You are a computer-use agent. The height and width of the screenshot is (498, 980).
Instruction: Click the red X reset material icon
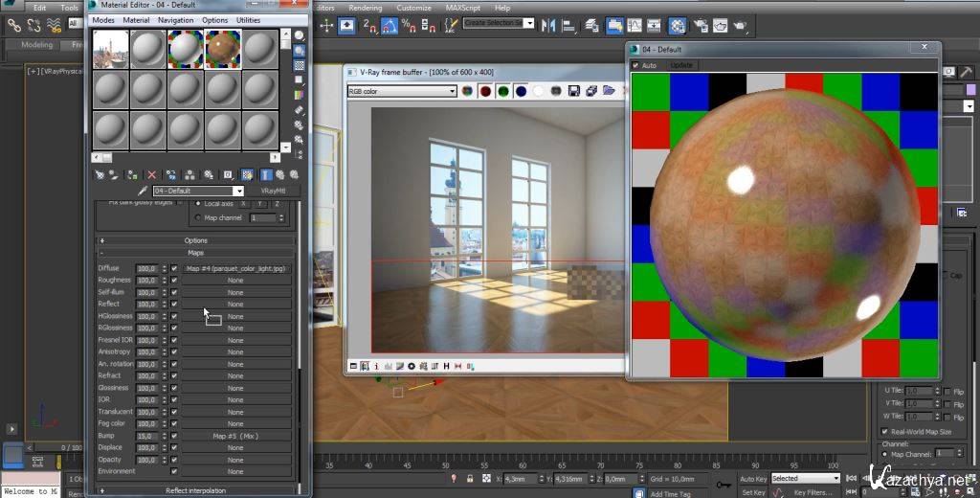click(151, 175)
